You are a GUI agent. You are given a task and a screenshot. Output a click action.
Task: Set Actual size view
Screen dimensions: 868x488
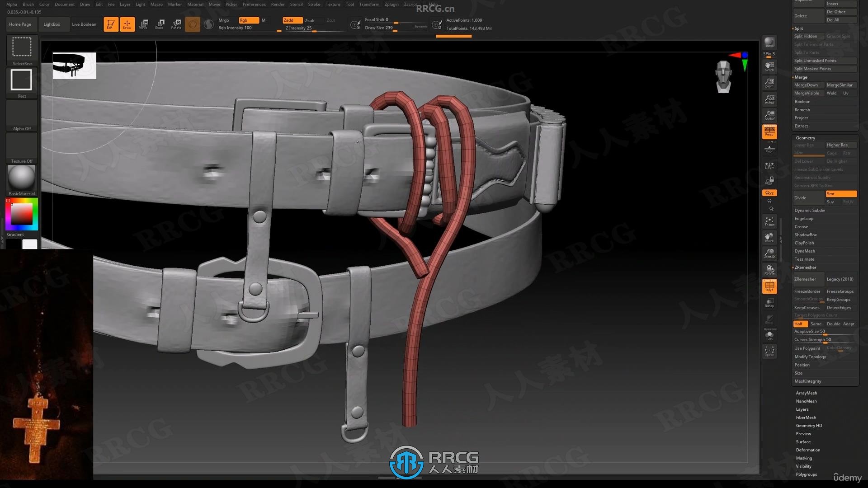pyautogui.click(x=769, y=99)
